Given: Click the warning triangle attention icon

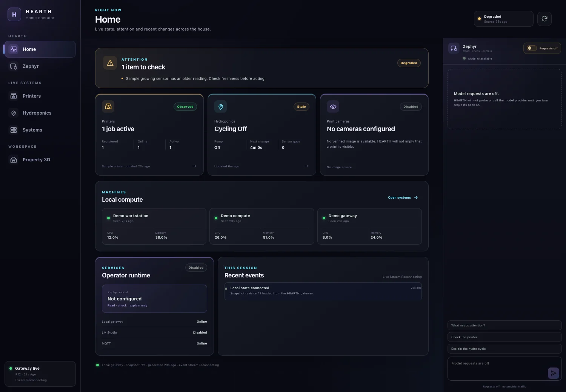Looking at the screenshot, I should 110,63.
